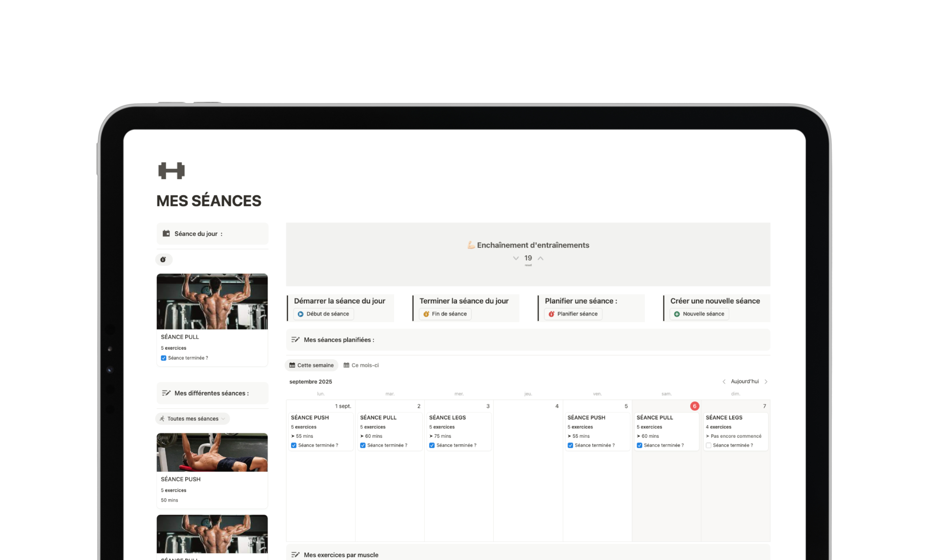The height and width of the screenshot is (560, 929).
Task: Click the red timer icon in Planifier séance
Action: pyautogui.click(x=551, y=314)
